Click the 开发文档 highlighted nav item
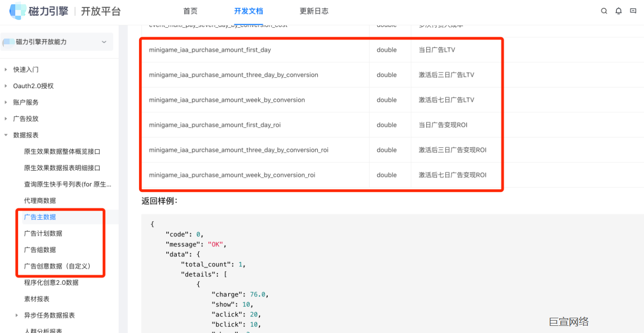The width and height of the screenshot is (644, 333). coord(249,10)
